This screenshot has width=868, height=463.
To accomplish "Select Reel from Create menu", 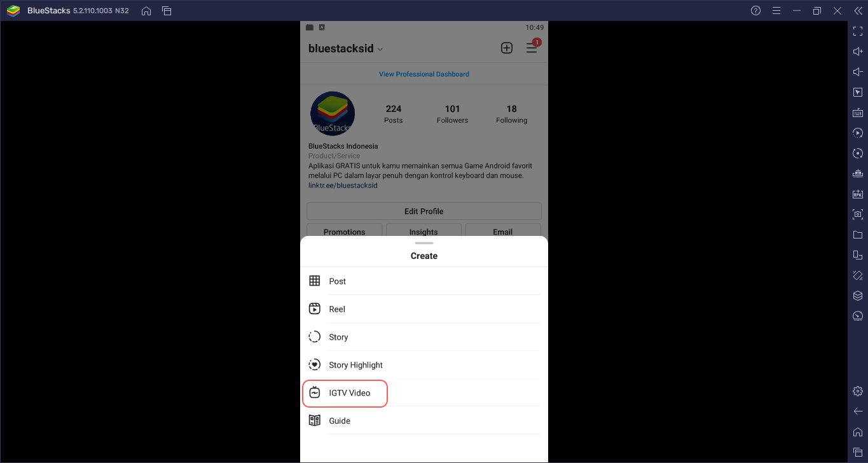I will [x=424, y=309].
